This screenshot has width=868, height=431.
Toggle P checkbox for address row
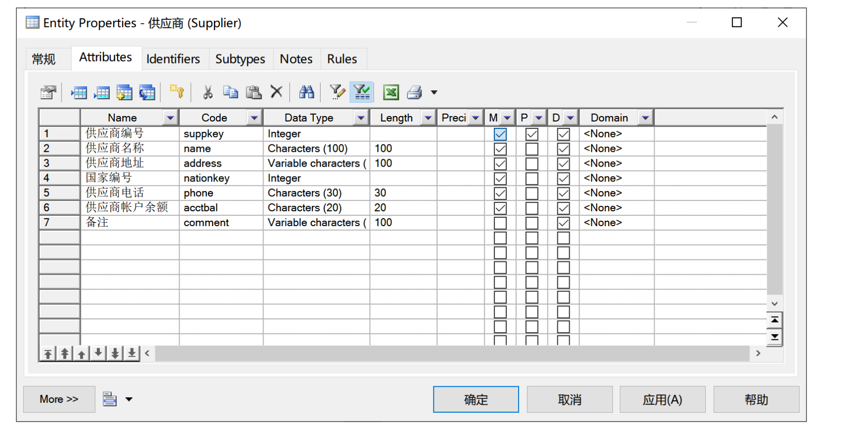[x=532, y=164]
